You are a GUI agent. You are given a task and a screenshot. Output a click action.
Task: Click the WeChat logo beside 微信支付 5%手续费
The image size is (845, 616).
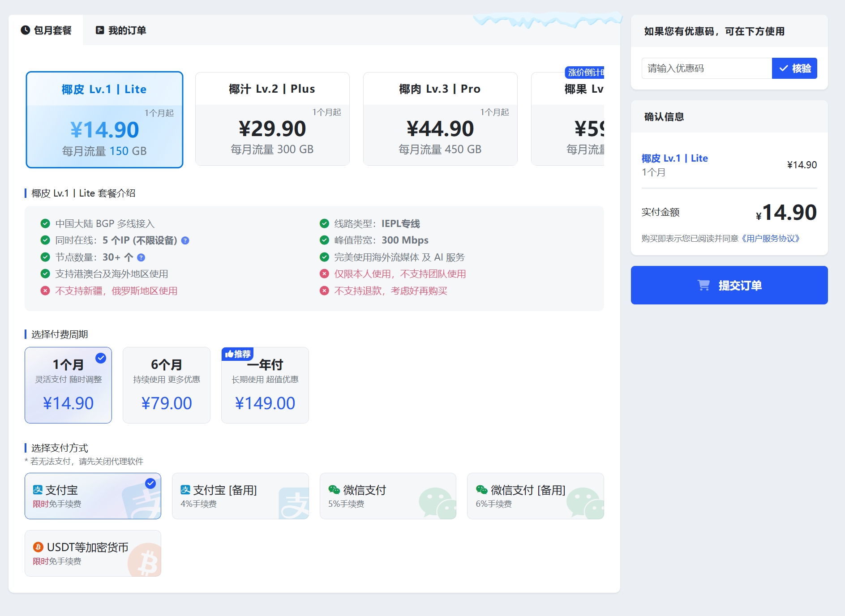[x=334, y=490]
